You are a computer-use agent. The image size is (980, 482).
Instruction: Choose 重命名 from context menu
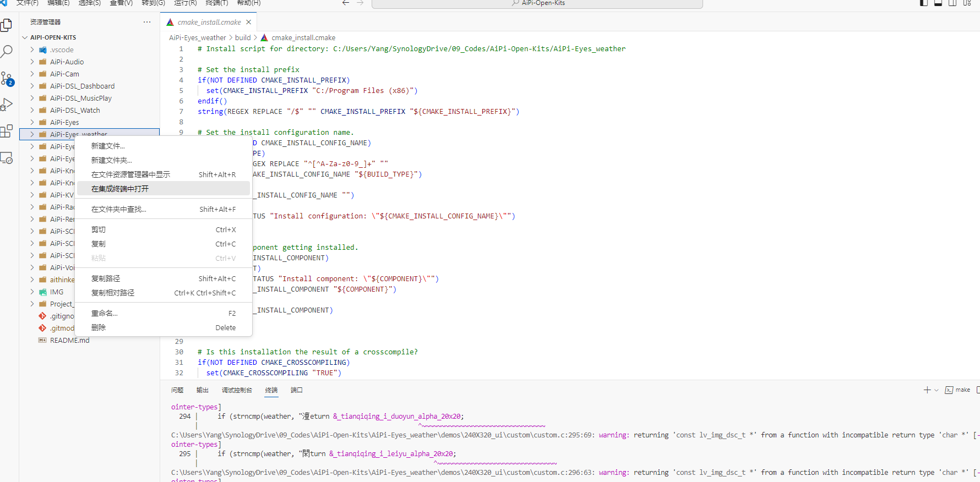pyautogui.click(x=164, y=313)
